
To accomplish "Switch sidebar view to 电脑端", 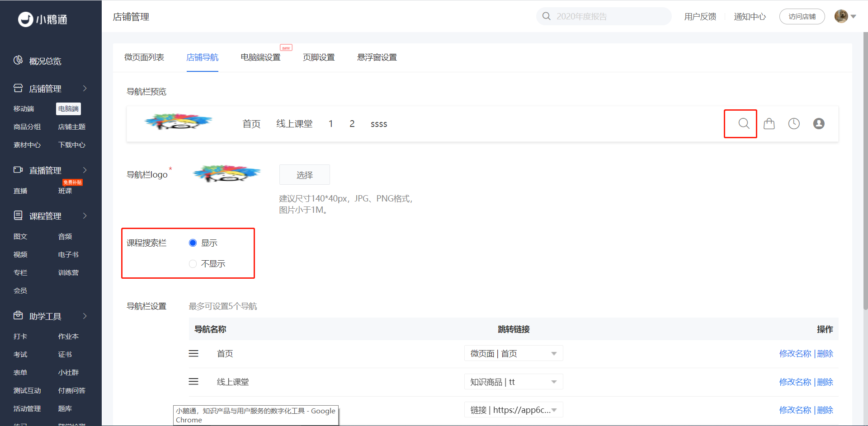I will tap(68, 109).
